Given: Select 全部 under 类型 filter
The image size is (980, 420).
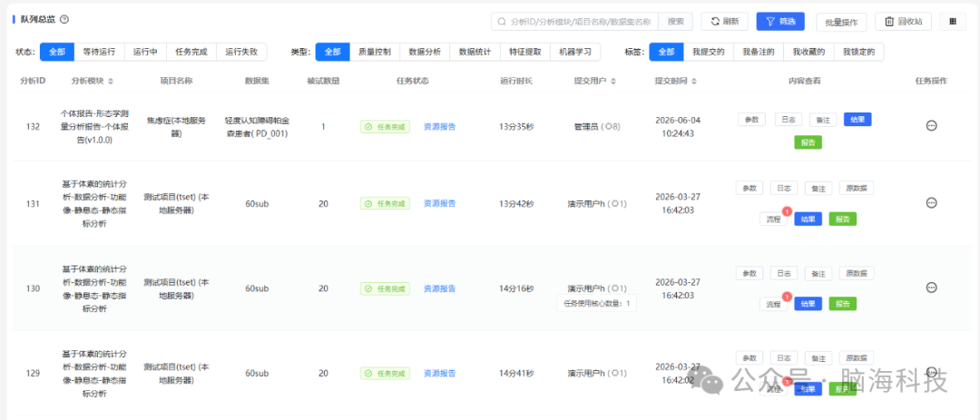Looking at the screenshot, I should (x=332, y=52).
